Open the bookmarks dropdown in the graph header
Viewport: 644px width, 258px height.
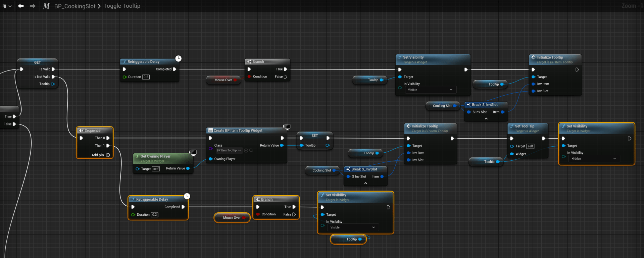pos(7,6)
